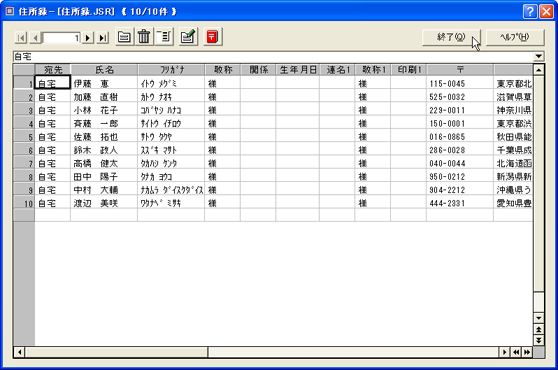Click the name cell 中村 大輔
The width and height of the screenshot is (558, 370).
tap(104, 190)
